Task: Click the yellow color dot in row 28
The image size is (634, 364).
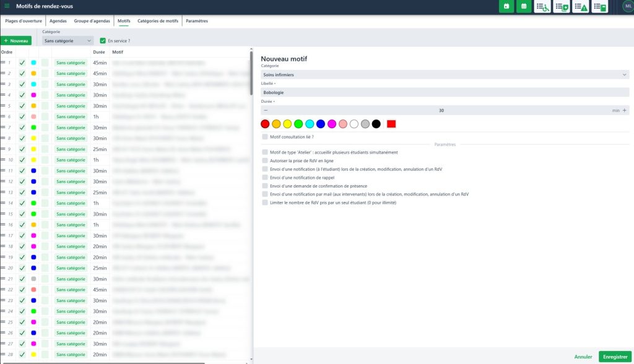Action: [x=33, y=354]
